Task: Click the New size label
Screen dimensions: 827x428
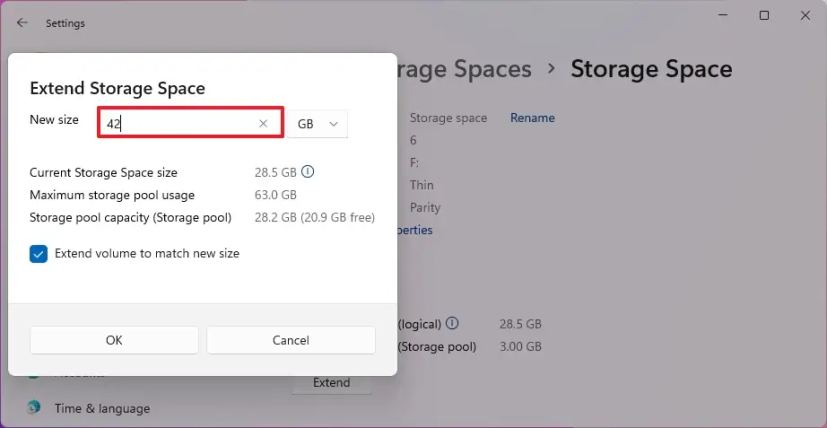Action: (x=54, y=120)
